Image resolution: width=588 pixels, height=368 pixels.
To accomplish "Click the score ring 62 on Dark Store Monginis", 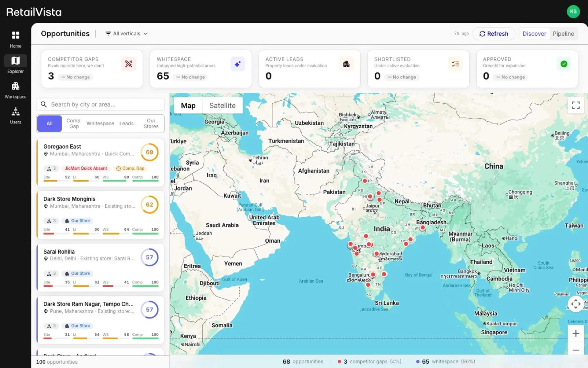I will pyautogui.click(x=149, y=204).
